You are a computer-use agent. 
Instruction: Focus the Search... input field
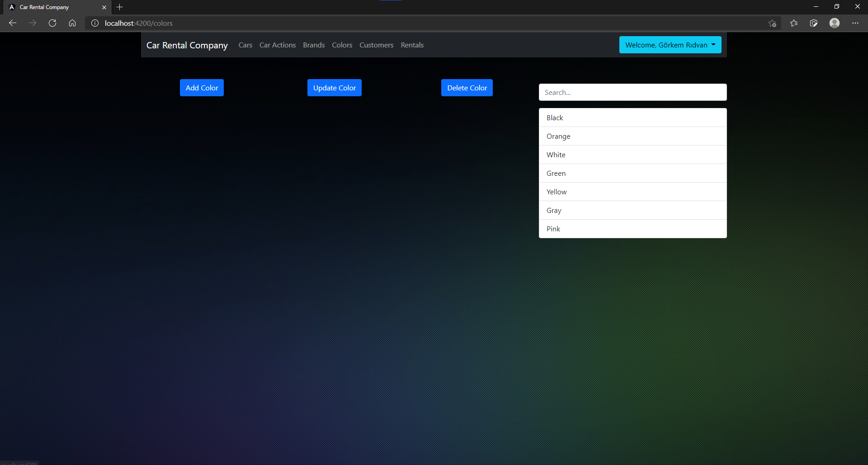point(633,92)
